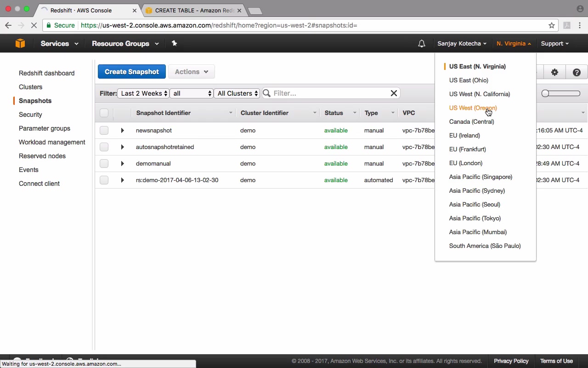Select Asia Pacific (Sydney) region

pyautogui.click(x=477, y=190)
